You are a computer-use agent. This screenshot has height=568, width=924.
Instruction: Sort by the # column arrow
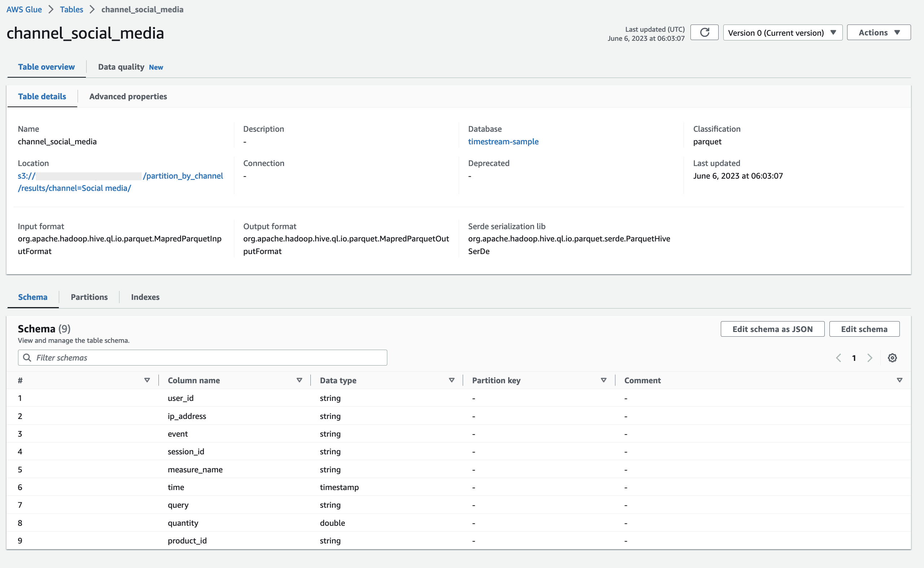147,380
